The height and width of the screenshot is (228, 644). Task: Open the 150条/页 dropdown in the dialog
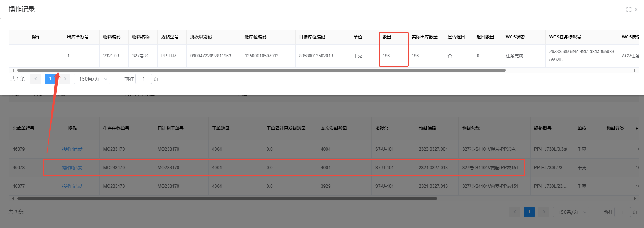point(92,79)
